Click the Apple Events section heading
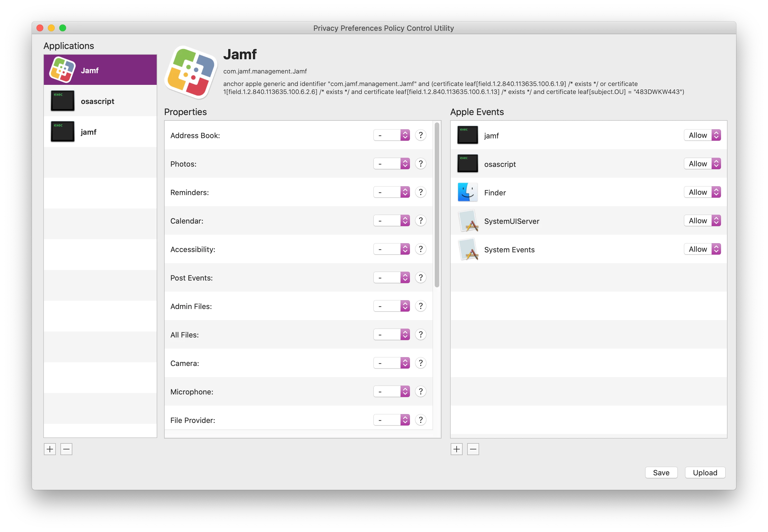 click(477, 112)
